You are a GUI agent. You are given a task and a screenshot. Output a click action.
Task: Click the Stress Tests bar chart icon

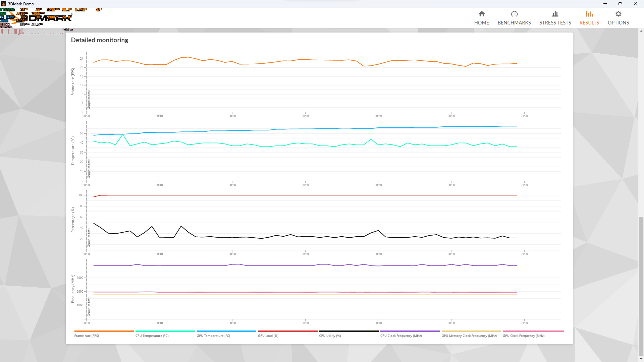click(x=555, y=14)
